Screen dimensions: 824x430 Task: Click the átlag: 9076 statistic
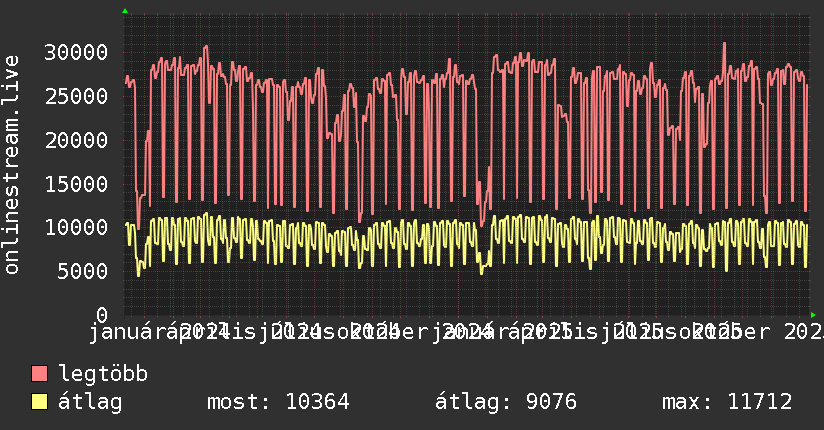(506, 402)
